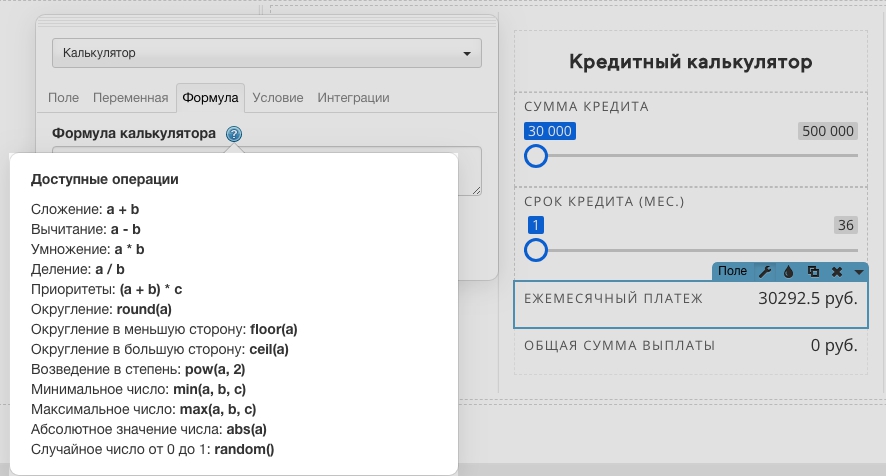This screenshot has height=476, width=886.
Task: Click the Срок кредита slider handle
Action: 536,250
